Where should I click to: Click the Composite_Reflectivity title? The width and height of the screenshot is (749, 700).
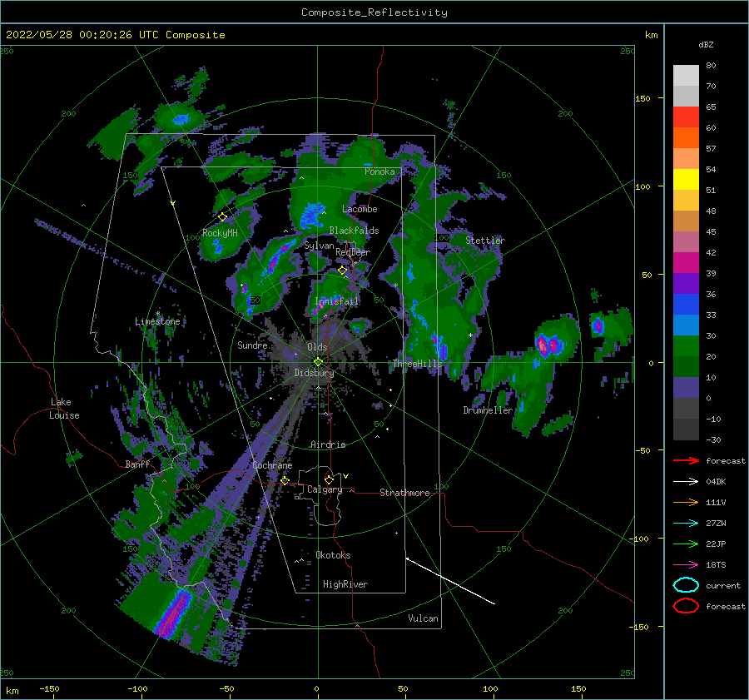point(374,12)
